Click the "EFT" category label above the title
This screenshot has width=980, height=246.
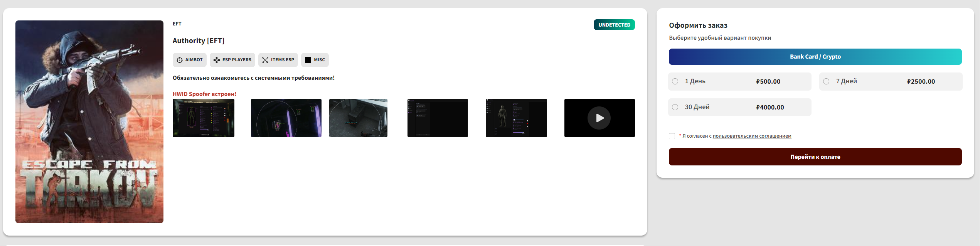coord(177,24)
